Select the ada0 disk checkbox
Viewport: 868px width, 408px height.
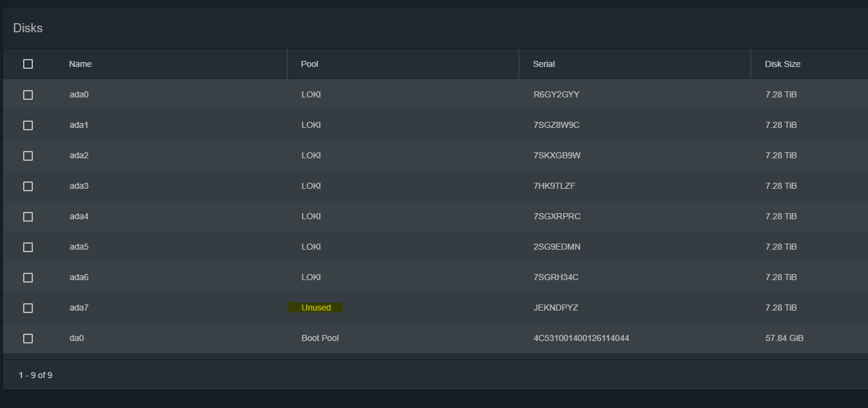[x=28, y=95]
